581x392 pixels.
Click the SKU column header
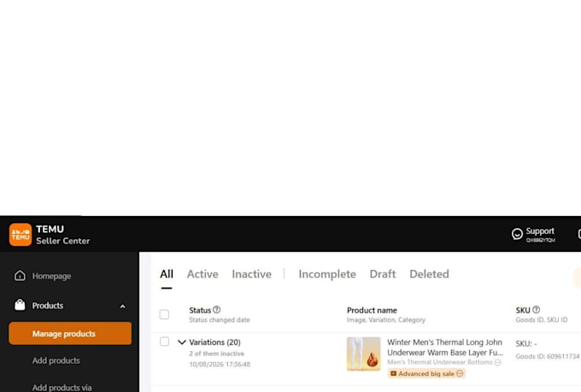pyautogui.click(x=523, y=310)
